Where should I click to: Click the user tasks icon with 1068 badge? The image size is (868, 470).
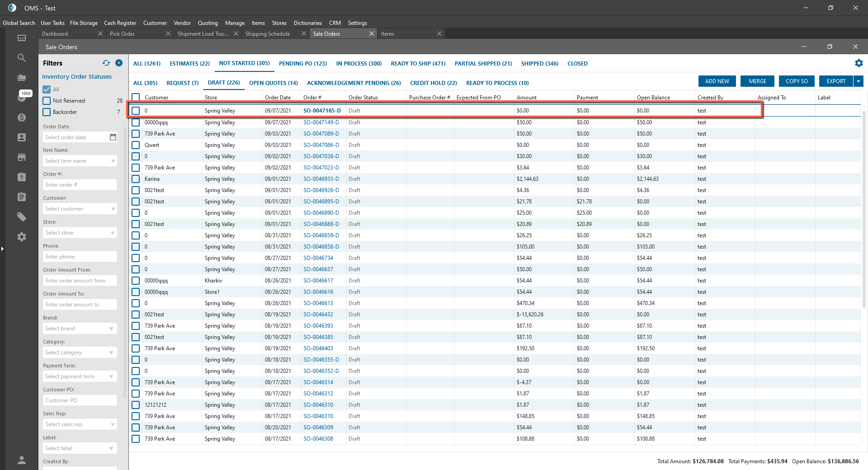(21, 97)
